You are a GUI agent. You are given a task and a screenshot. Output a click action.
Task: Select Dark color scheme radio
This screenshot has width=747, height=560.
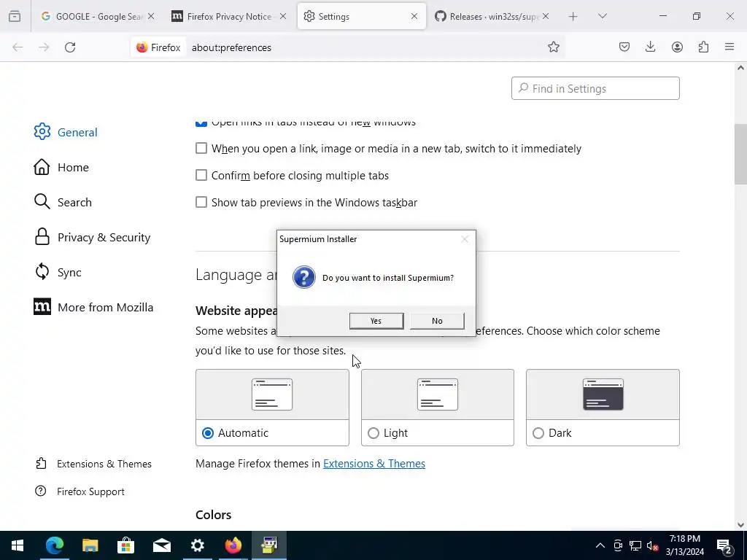click(538, 433)
